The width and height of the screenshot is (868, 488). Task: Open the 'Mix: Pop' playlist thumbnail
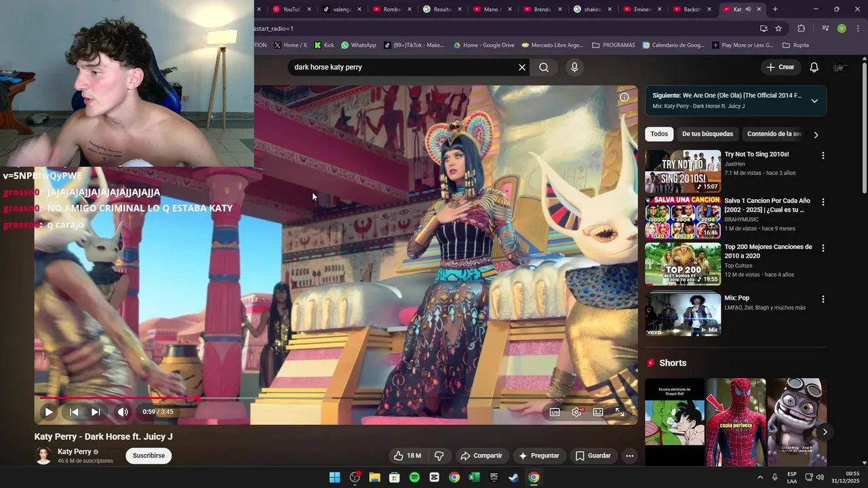pyautogui.click(x=683, y=314)
